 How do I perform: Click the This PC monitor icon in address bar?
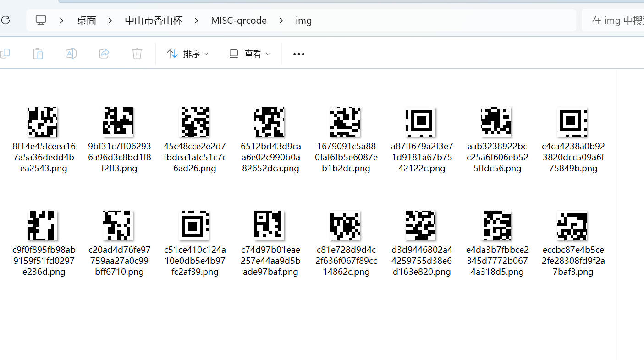point(41,20)
